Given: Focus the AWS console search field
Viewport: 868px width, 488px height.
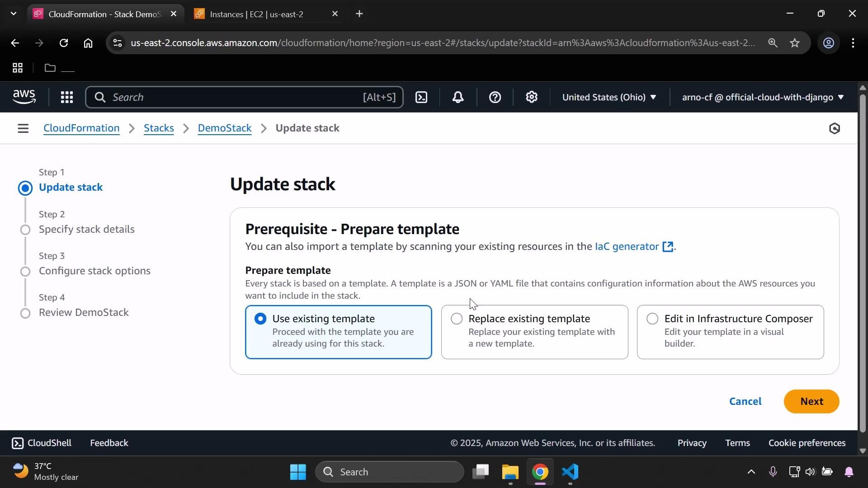Looking at the screenshot, I should click(x=244, y=97).
